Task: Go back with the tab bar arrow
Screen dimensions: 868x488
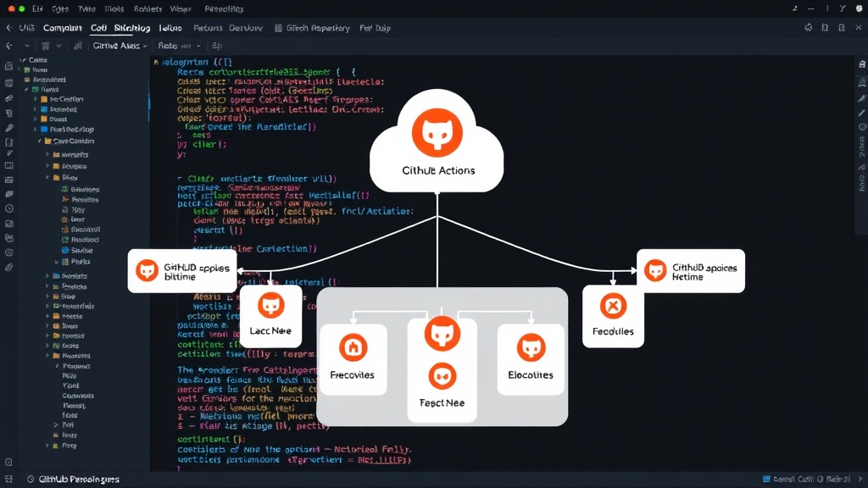Action: click(x=8, y=28)
